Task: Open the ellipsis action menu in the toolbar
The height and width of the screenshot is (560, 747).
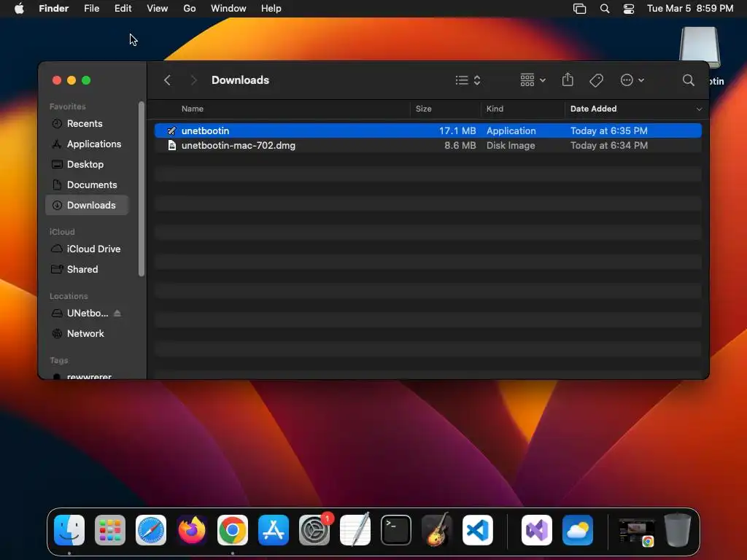Action: [x=632, y=80]
